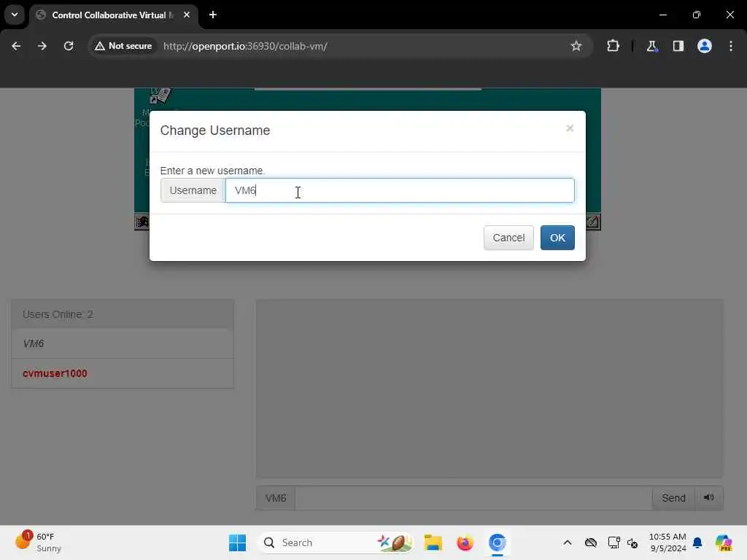Open the weather widget showing 60°F Sunny
Image resolution: width=747 pixels, height=560 pixels.
click(x=38, y=542)
